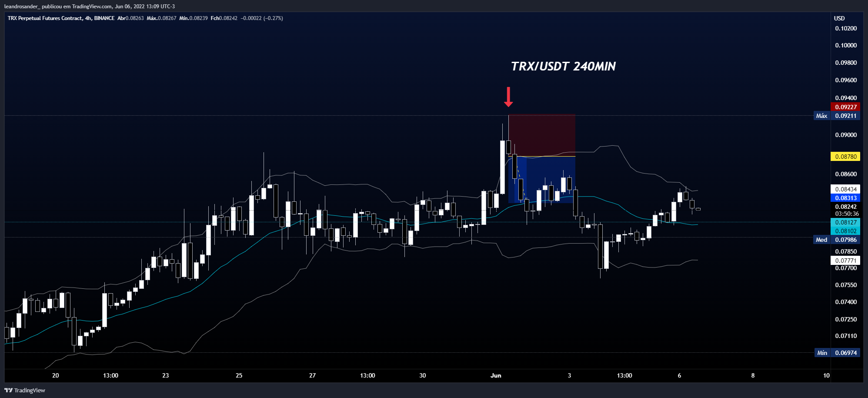Click the BINANCE exchange label in the header
This screenshot has height=398, width=868.
104,18
